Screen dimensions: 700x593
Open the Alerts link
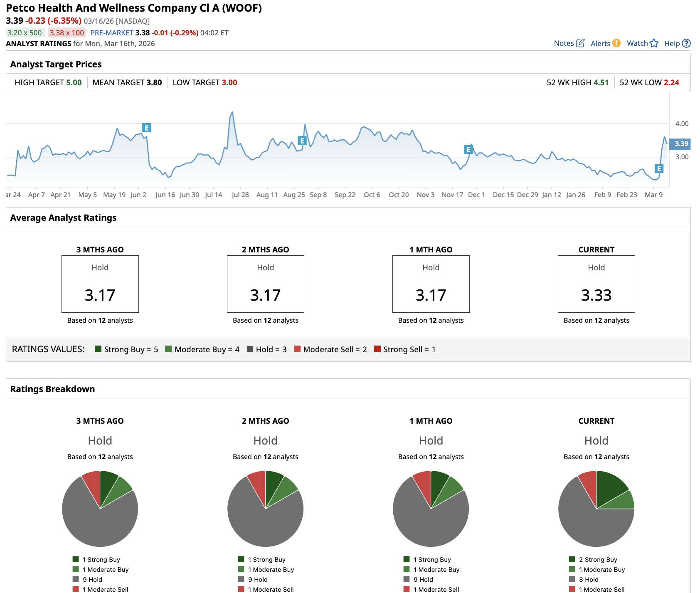pos(600,44)
